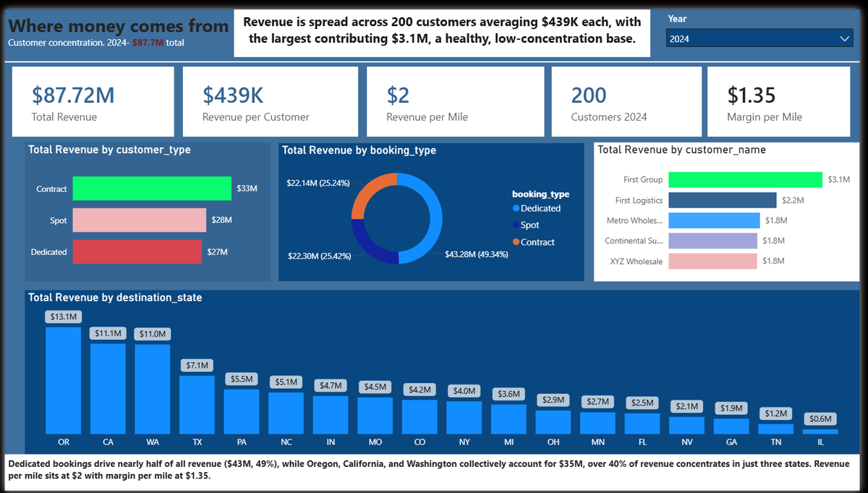The height and width of the screenshot is (493, 868).
Task: Select the First Logistics customer bar
Action: tap(723, 200)
